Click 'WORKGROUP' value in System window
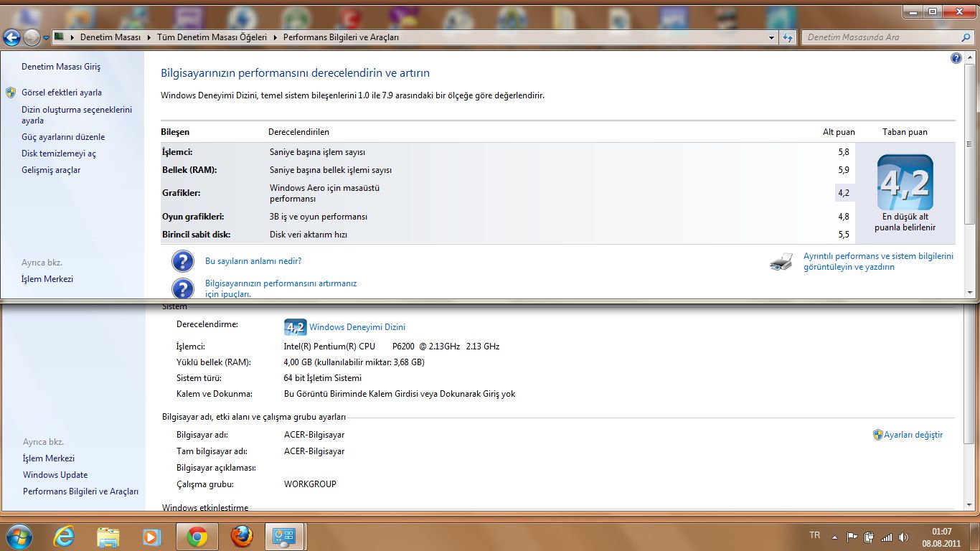This screenshot has width=980, height=551. pos(310,484)
